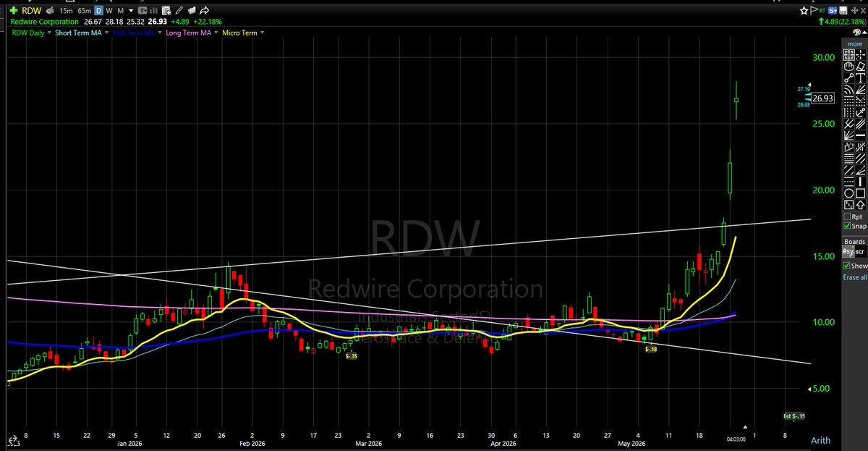Click the pointing-hand icon beside RDW
The height and width of the screenshot is (451, 868).
[50, 11]
